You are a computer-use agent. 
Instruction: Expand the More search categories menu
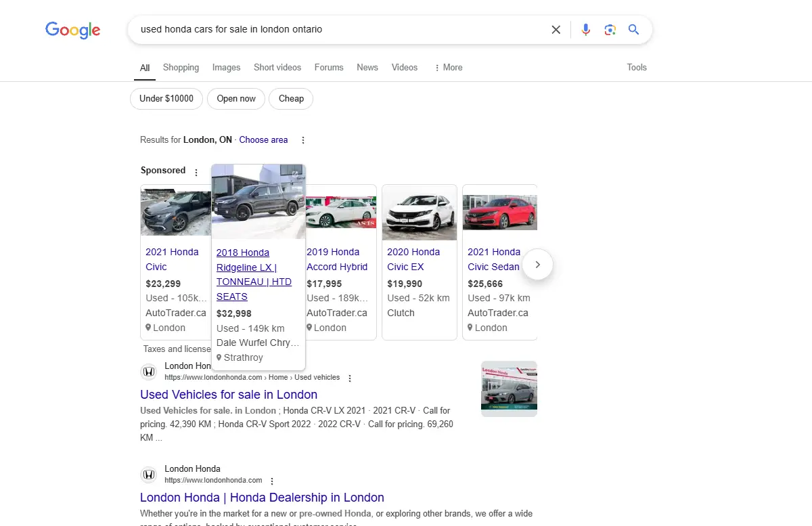[449, 68]
